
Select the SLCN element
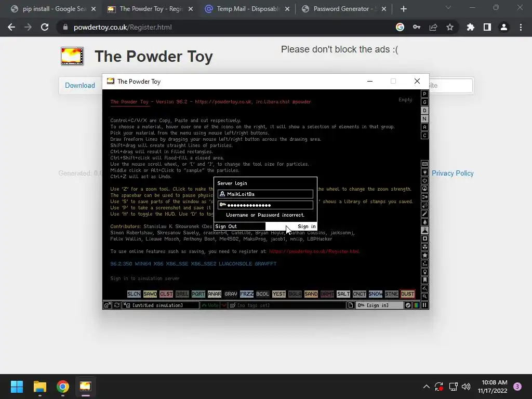tap(134, 294)
